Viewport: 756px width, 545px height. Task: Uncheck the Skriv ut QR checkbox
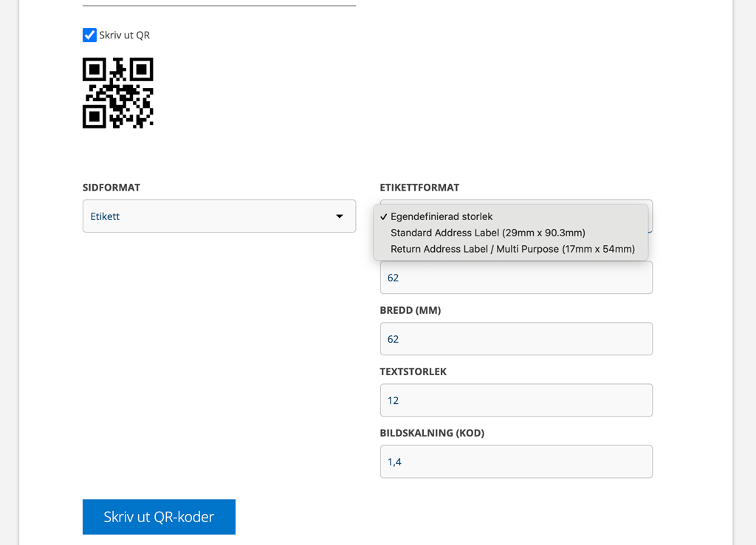(x=89, y=35)
